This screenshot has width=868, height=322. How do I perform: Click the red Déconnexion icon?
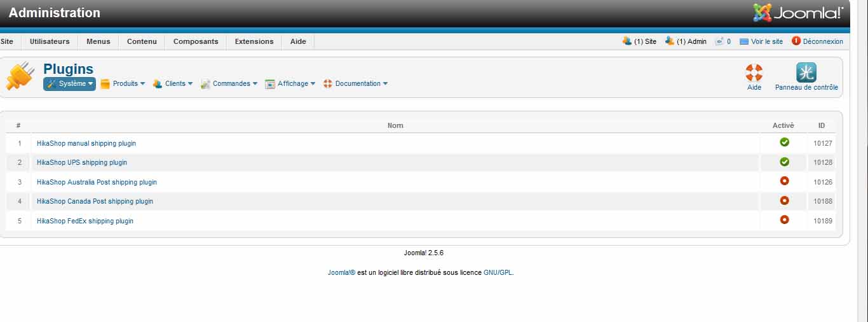click(x=796, y=41)
